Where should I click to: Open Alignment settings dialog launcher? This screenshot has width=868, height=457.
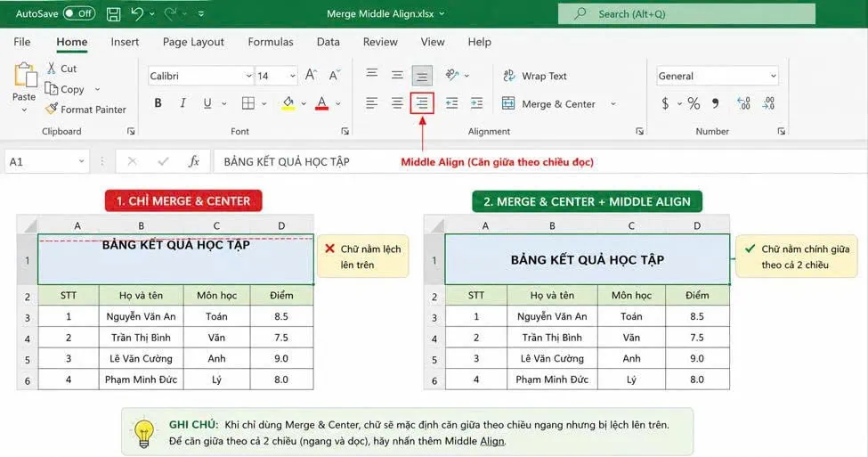click(x=639, y=131)
